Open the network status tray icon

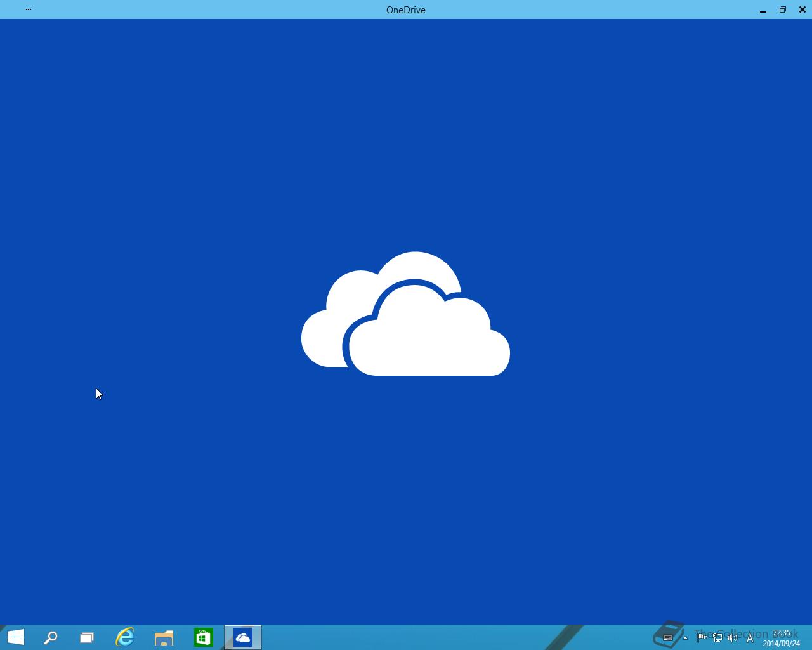pos(717,638)
